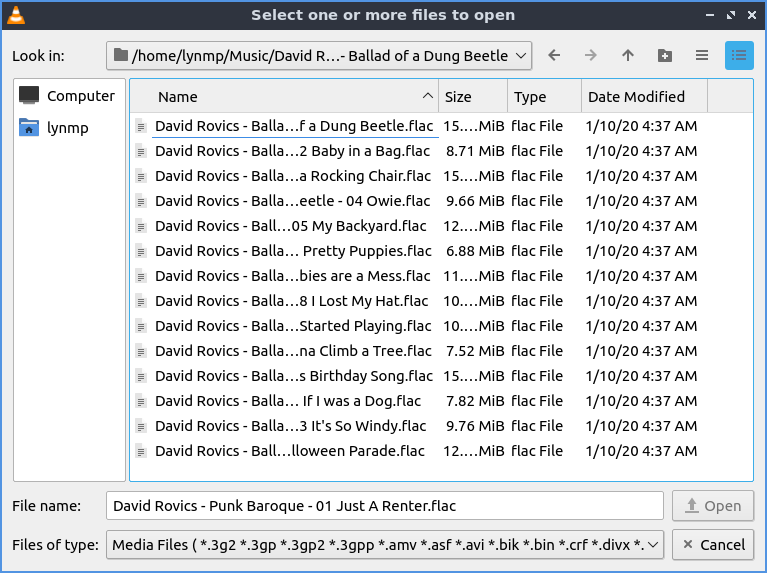
Task: Click the VLC cone icon in title bar
Action: coord(16,15)
